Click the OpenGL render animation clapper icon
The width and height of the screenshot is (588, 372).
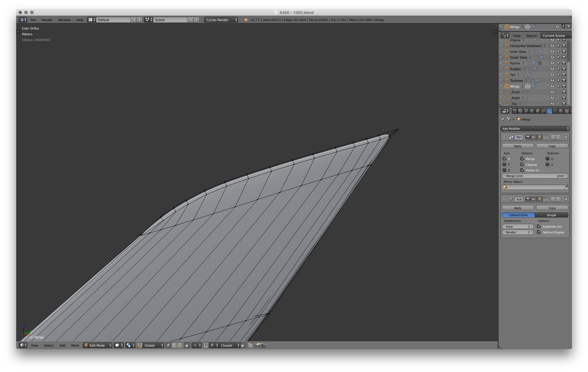263,345
